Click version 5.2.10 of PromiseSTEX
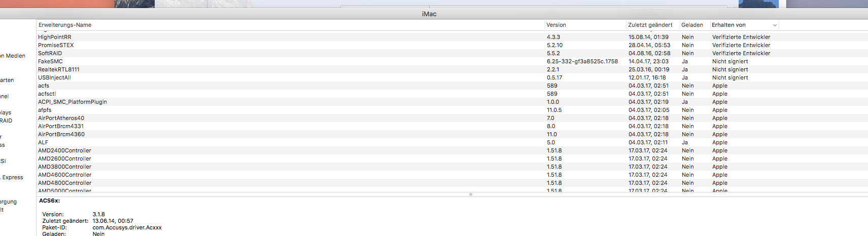Screen dimensions: 868x236 coord(554,45)
